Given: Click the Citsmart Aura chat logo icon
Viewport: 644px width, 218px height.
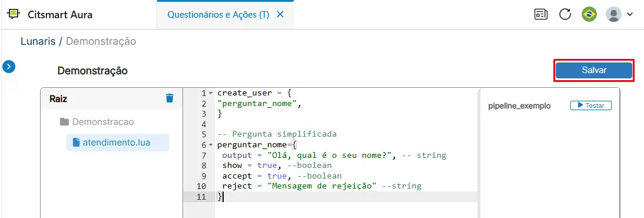Looking at the screenshot, I should tap(14, 15).
